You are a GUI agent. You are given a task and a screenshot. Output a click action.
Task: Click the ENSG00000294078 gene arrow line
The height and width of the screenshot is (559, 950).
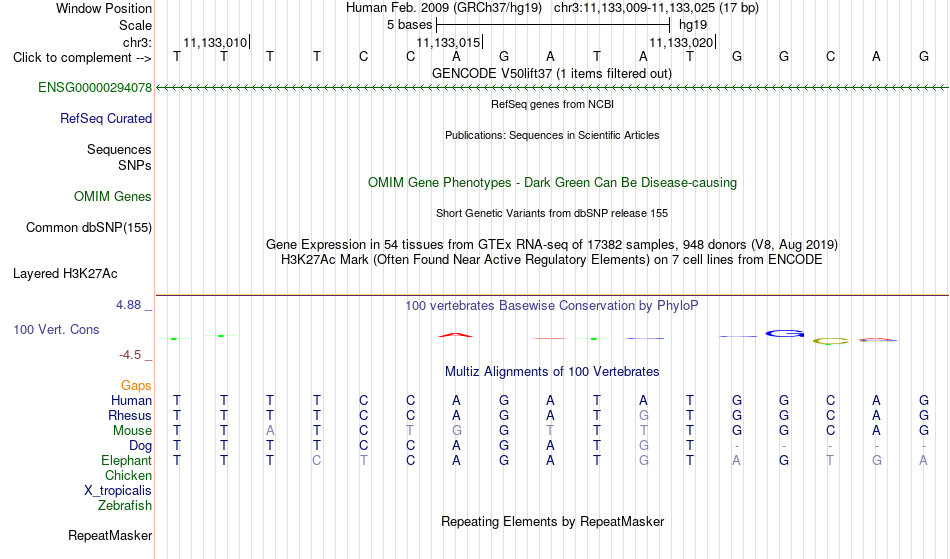pyautogui.click(x=552, y=88)
